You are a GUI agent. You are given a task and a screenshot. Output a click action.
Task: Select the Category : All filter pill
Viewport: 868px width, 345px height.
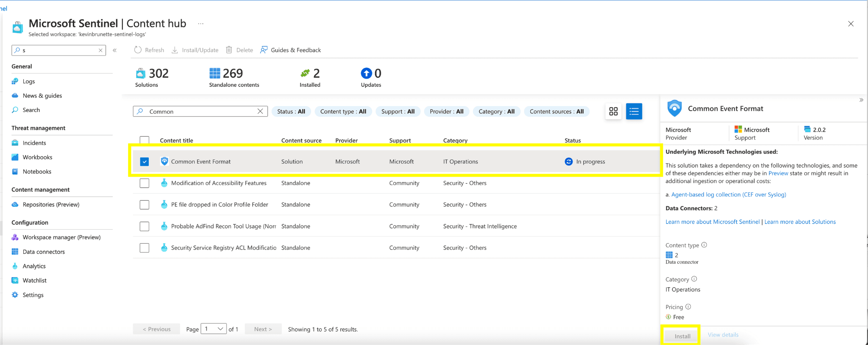click(496, 112)
